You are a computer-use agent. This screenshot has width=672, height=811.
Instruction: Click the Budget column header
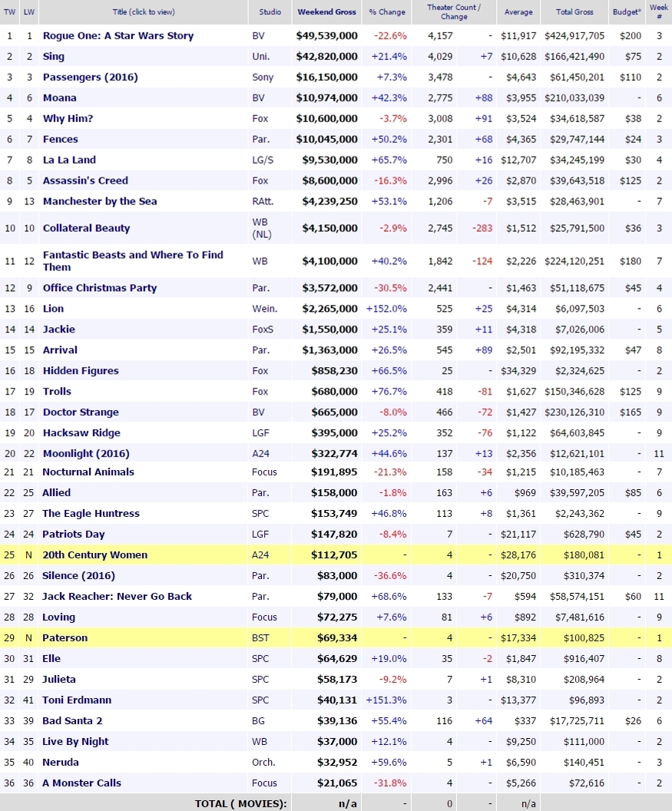tap(627, 12)
